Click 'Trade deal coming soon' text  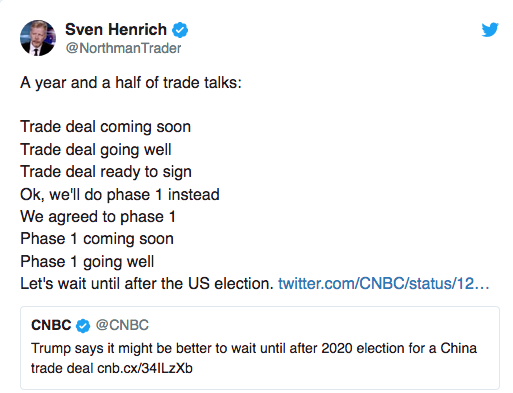click(x=105, y=127)
